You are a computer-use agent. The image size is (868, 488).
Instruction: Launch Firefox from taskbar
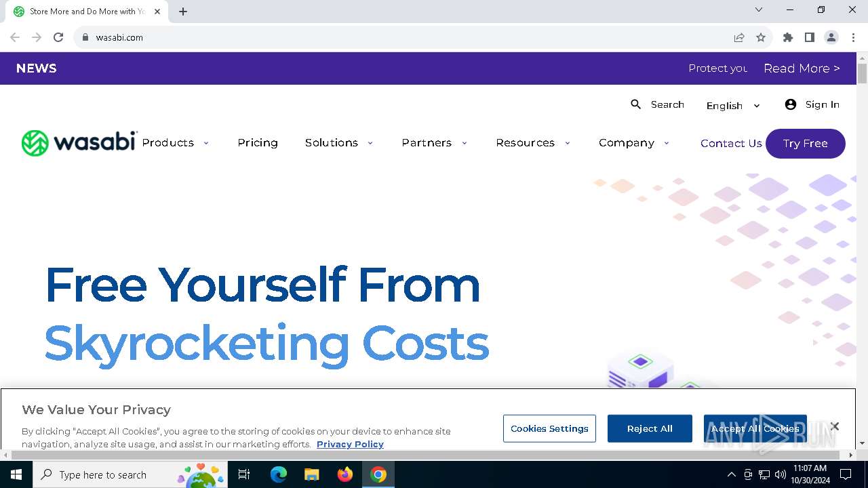pyautogui.click(x=345, y=474)
